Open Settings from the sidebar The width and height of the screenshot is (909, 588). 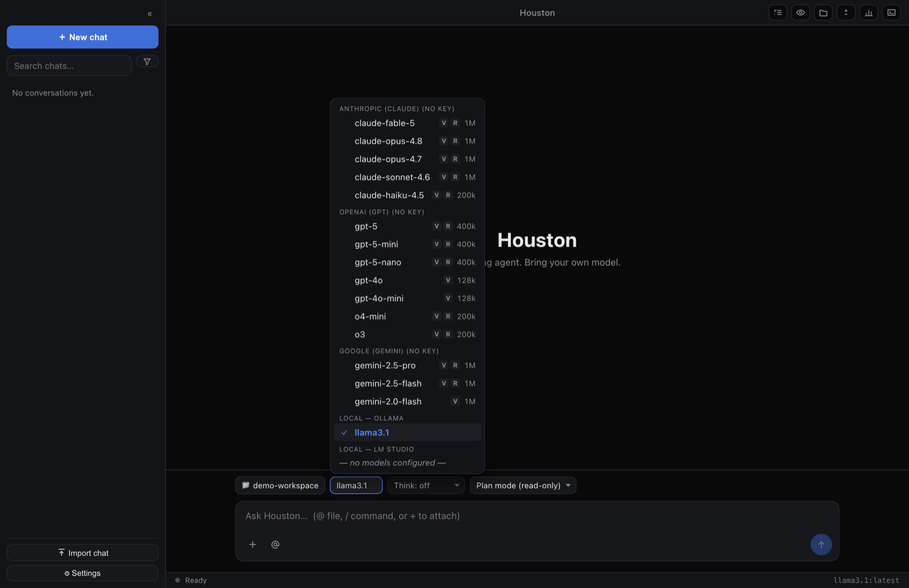(x=82, y=573)
